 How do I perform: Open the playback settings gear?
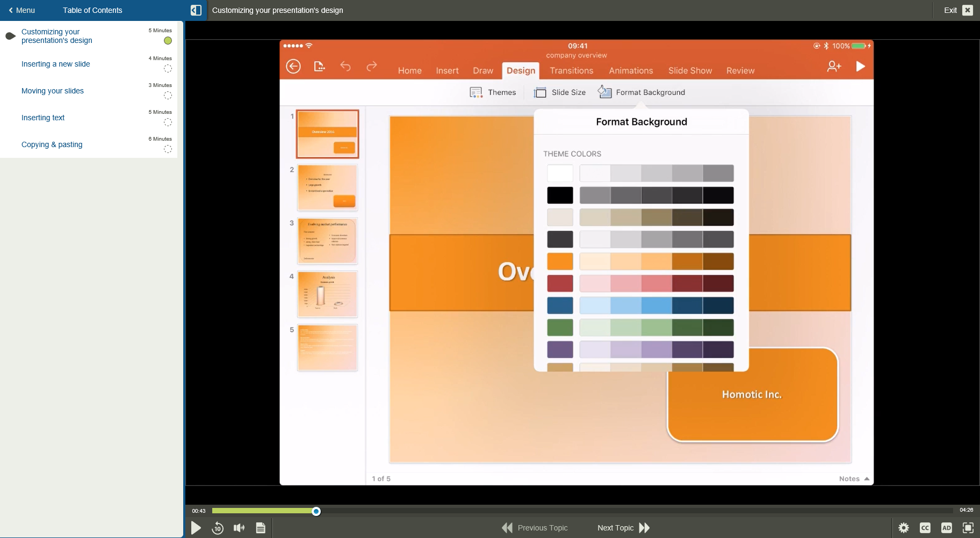(904, 528)
